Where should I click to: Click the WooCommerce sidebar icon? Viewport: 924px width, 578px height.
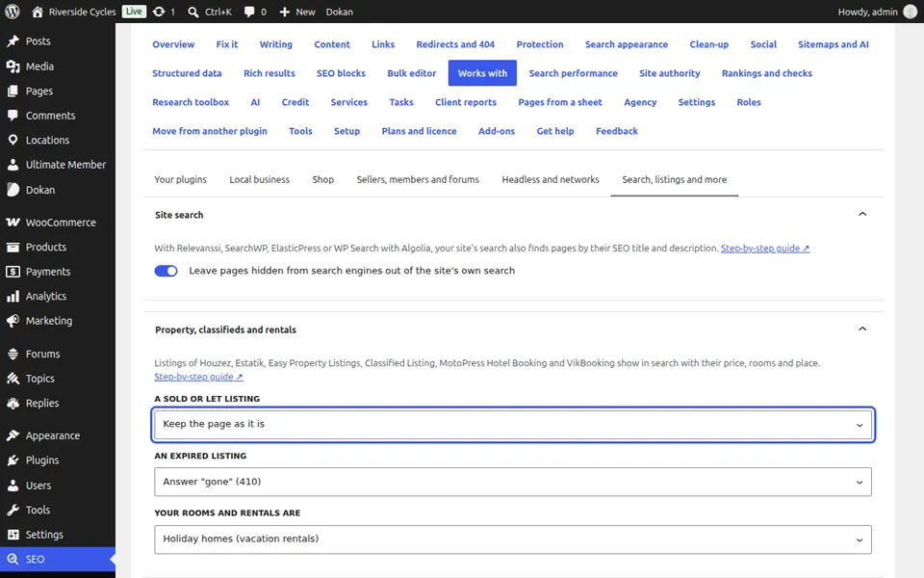point(13,223)
